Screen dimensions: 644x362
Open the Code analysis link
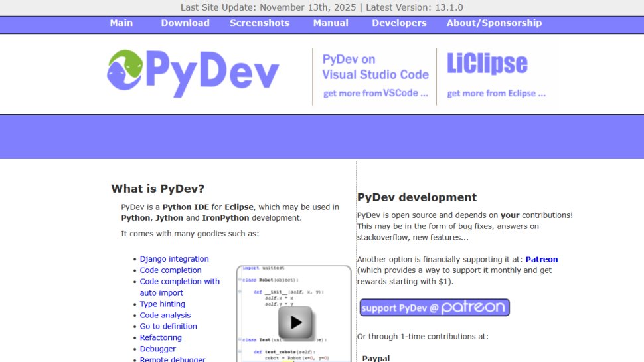pyautogui.click(x=165, y=315)
